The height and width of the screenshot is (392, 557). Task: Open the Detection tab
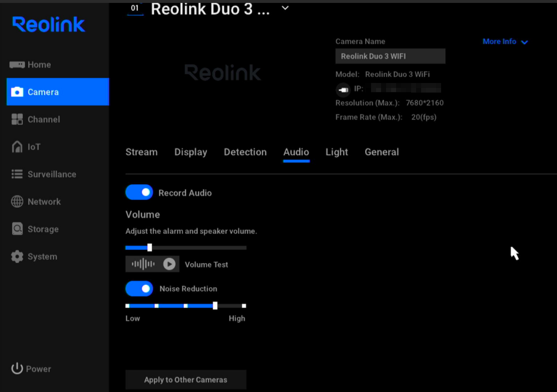[x=245, y=152]
